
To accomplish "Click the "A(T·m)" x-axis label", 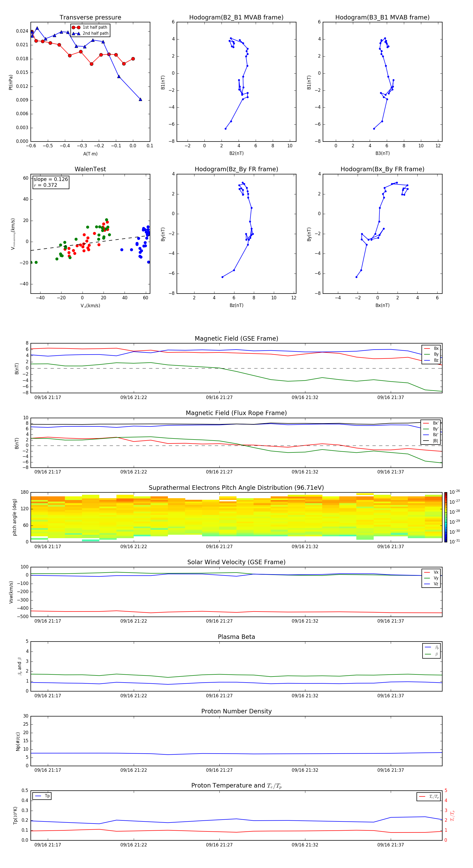I will (x=90, y=154).
